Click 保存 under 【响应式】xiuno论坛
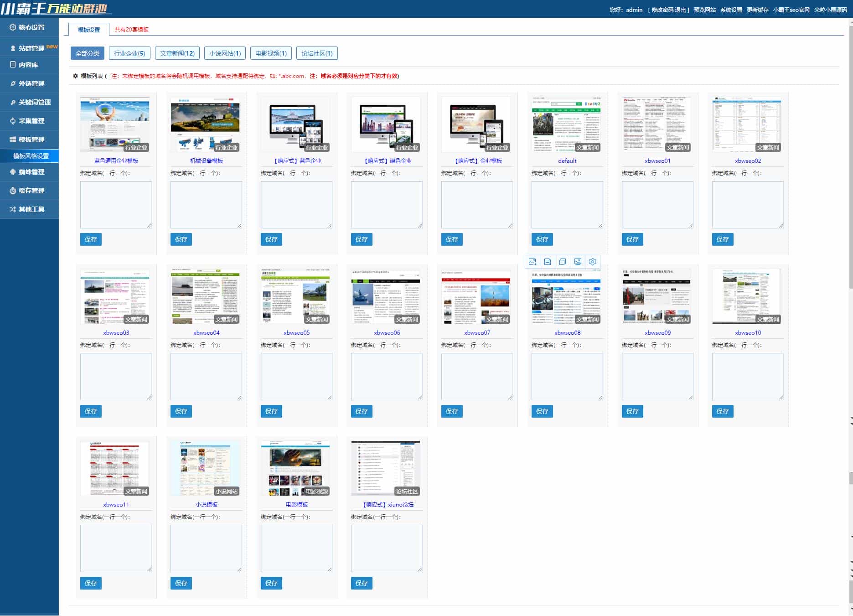The width and height of the screenshot is (853, 616). click(x=362, y=583)
